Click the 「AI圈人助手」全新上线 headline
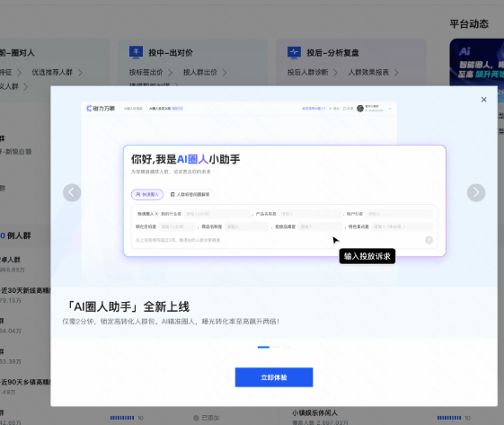Image resolution: width=504 pixels, height=425 pixels. 128,306
